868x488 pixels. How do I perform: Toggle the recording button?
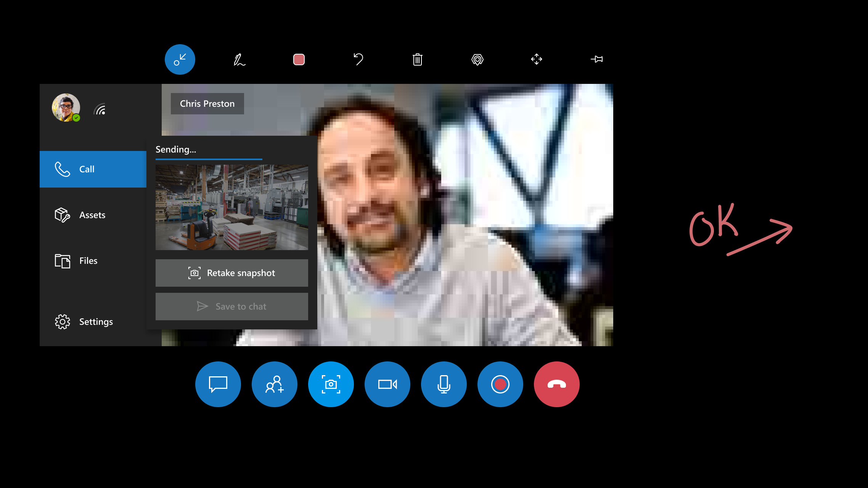pos(500,384)
